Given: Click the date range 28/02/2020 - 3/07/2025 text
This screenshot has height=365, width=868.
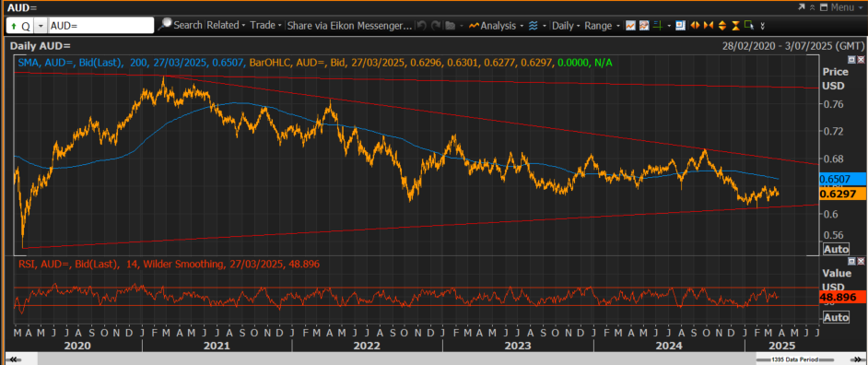Looking at the screenshot, I should (x=792, y=46).
